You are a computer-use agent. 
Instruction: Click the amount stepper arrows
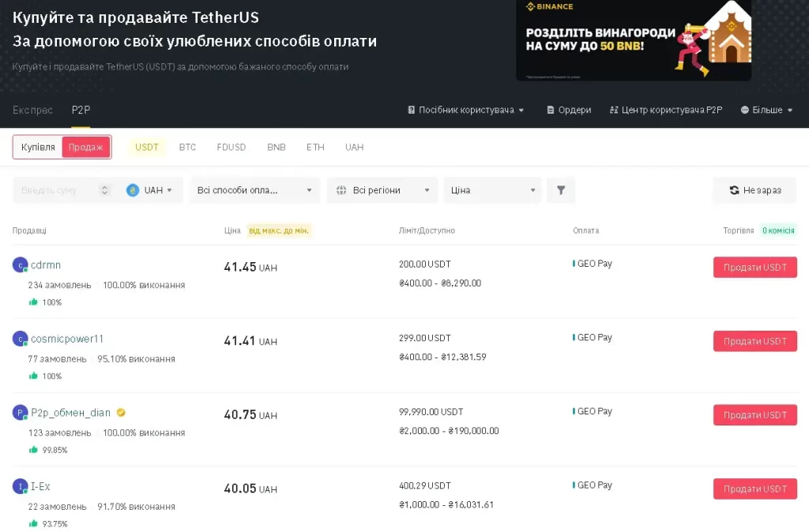(105, 190)
